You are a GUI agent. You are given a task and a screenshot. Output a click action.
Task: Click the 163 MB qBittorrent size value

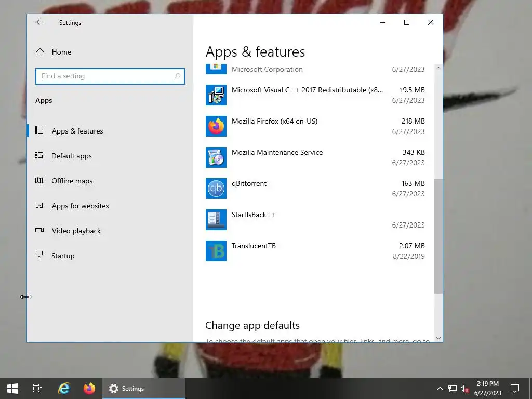pyautogui.click(x=413, y=183)
